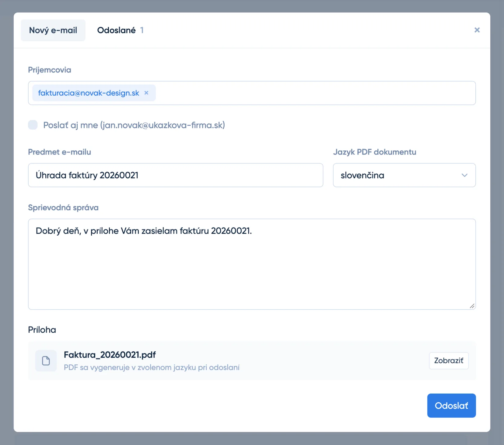Open the 'Jazyk PDF dokumentu' dropdown showing slovenčina
The width and height of the screenshot is (504, 445).
[404, 175]
